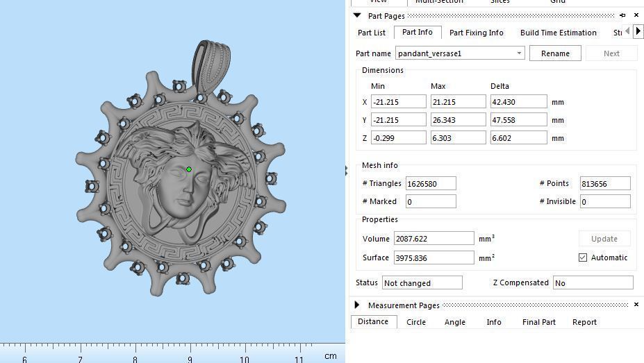Image resolution: width=644 pixels, height=363 pixels.
Task: Select the Part Info tab
Action: pyautogui.click(x=418, y=32)
